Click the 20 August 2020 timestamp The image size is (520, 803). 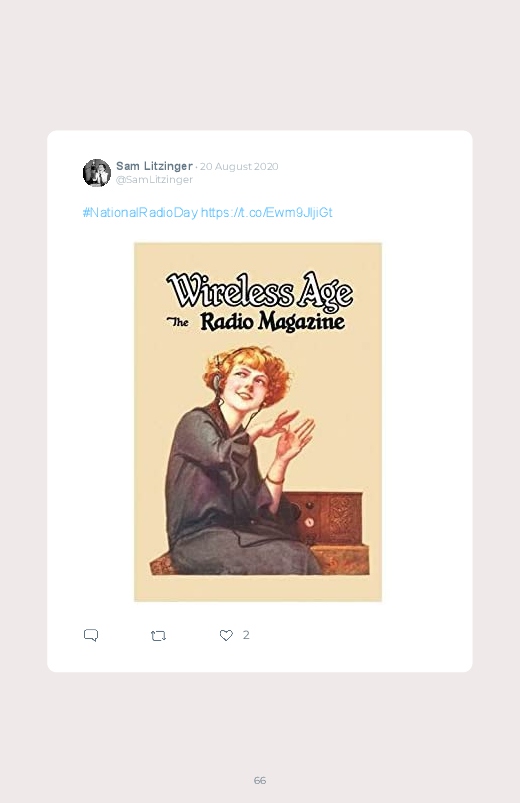pyautogui.click(x=239, y=166)
